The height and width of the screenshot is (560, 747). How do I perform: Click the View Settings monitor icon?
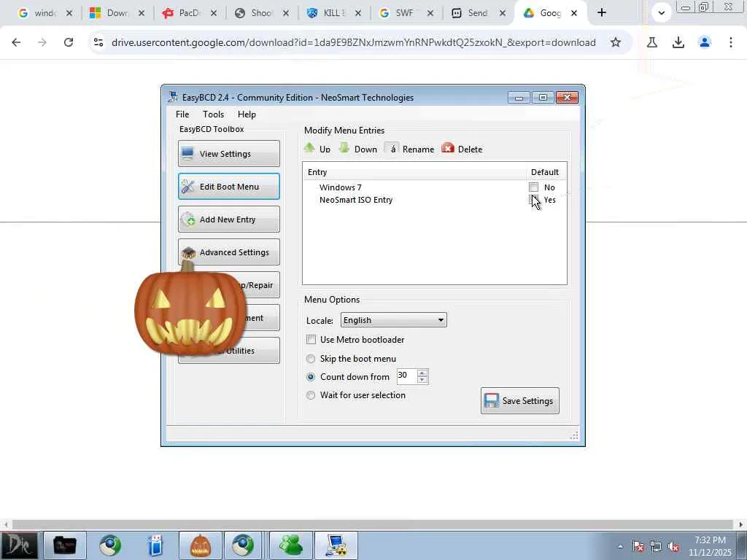click(187, 153)
